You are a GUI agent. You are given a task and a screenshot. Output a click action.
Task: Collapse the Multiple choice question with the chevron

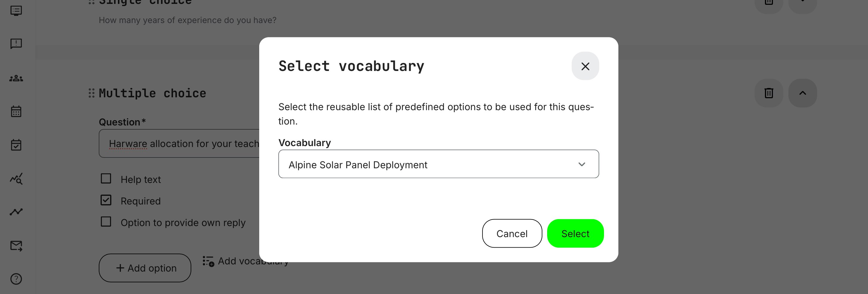(803, 93)
